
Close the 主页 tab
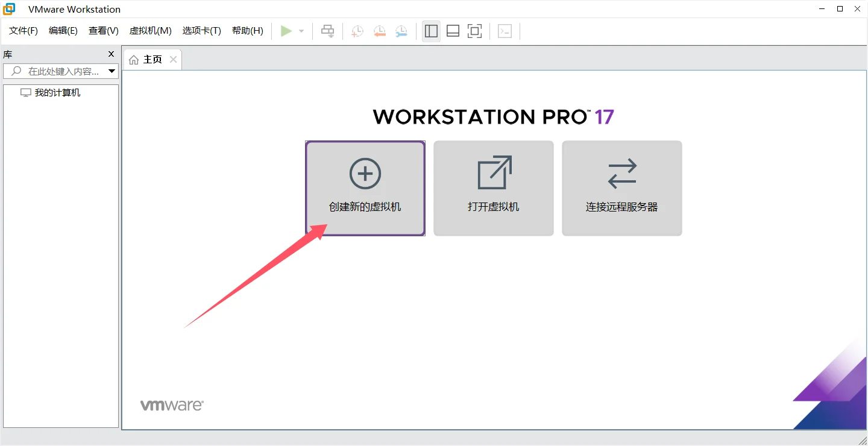(173, 59)
